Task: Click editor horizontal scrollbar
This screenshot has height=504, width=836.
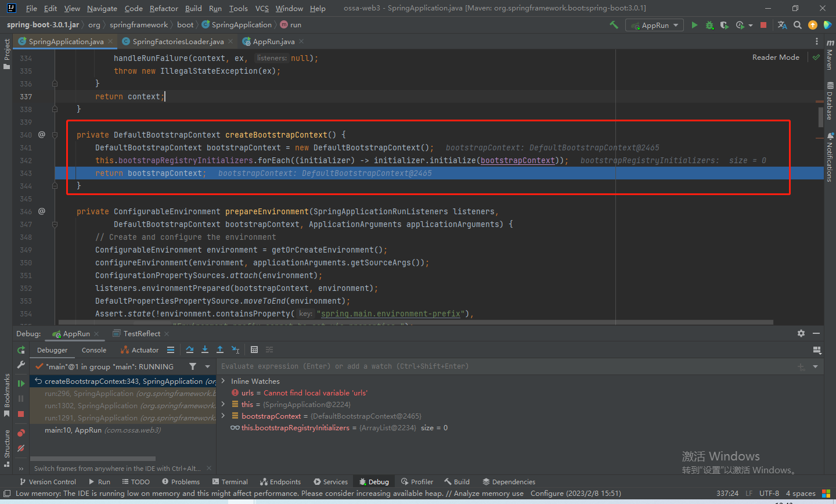Action: (x=416, y=322)
